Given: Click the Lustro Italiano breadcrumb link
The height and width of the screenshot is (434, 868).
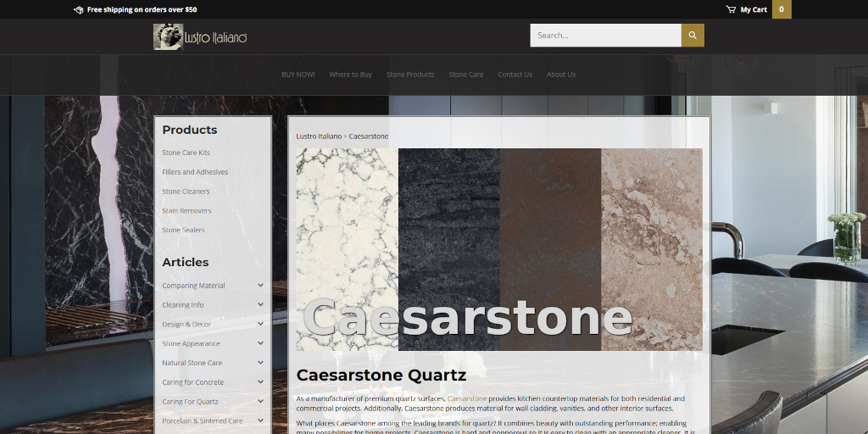Looking at the screenshot, I should (x=319, y=136).
